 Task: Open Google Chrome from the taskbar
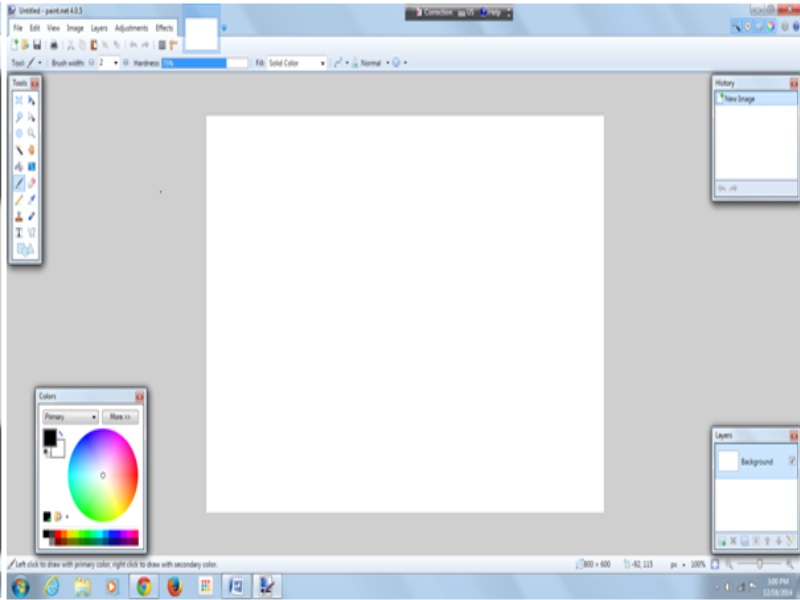click(x=144, y=586)
